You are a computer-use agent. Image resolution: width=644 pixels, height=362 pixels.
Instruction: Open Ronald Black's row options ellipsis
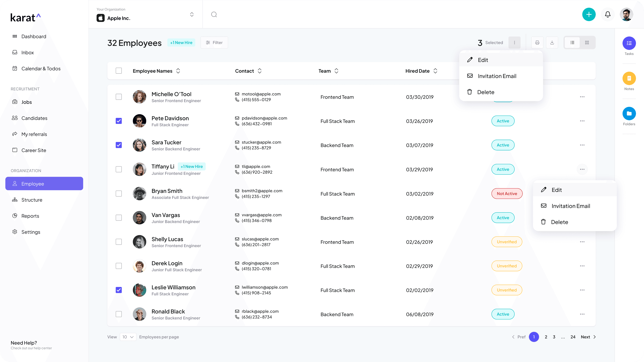(582, 314)
